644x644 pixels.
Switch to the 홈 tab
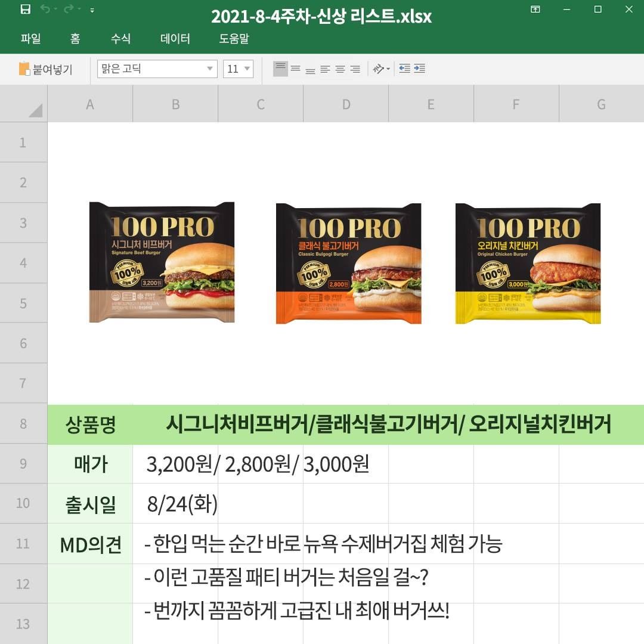pyautogui.click(x=75, y=38)
